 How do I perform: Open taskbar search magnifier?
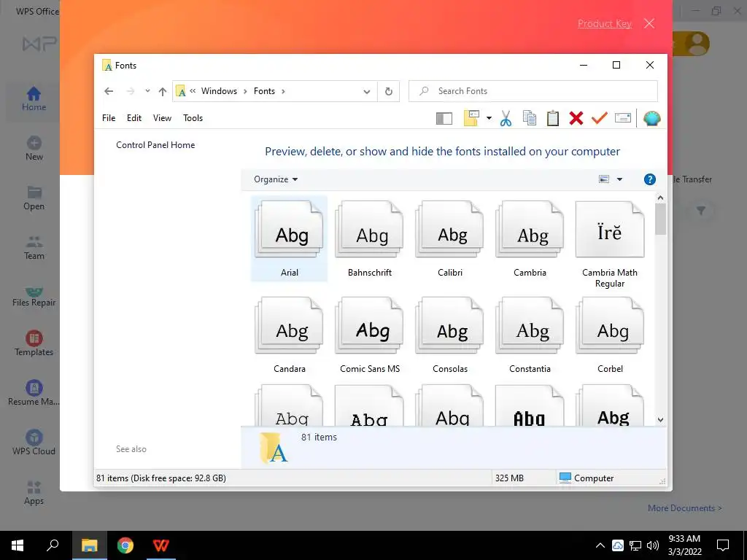click(x=53, y=545)
